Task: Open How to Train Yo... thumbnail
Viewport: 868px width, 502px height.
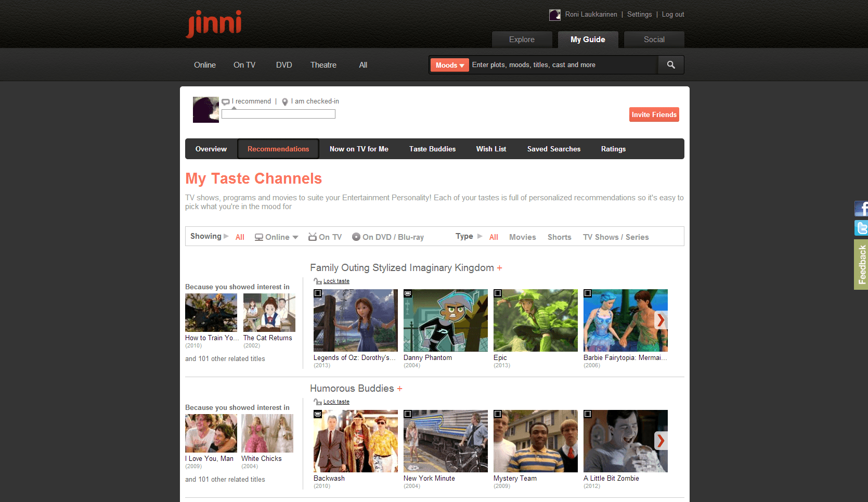Action: click(211, 313)
